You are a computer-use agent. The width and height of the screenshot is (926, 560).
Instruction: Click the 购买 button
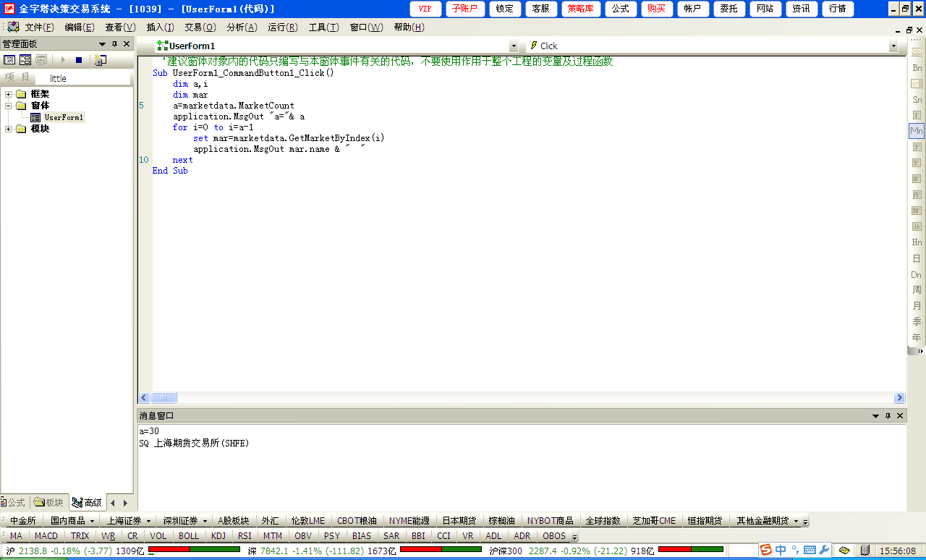click(656, 9)
